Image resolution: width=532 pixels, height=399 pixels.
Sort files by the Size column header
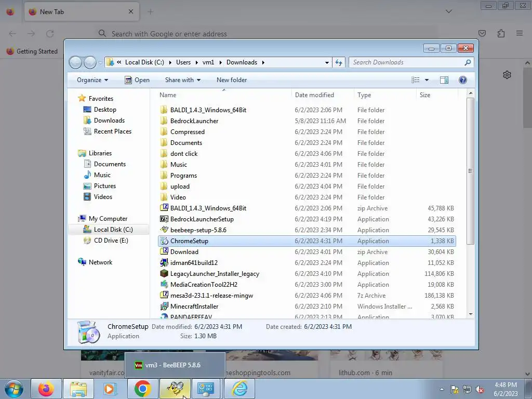pos(437,95)
